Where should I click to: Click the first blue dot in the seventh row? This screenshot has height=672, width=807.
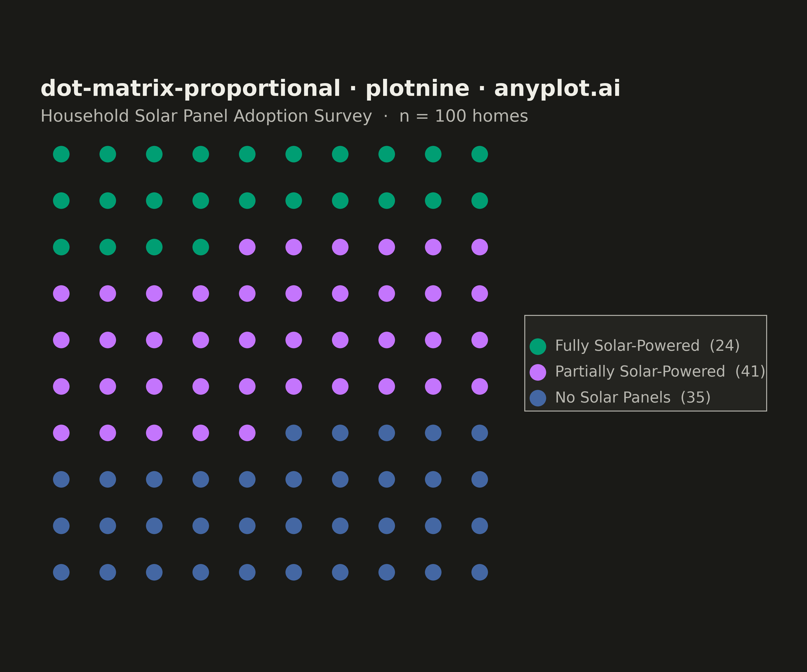(294, 433)
